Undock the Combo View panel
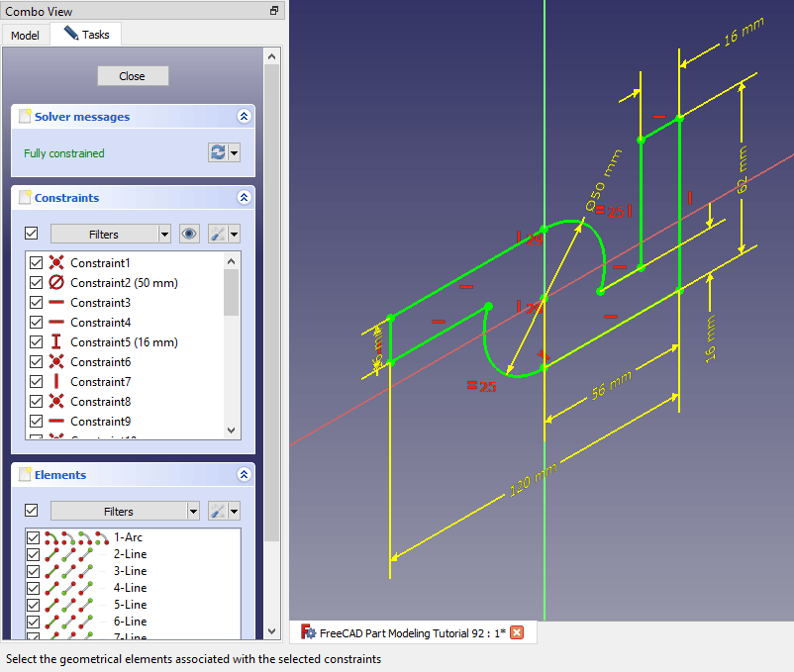 point(274,10)
